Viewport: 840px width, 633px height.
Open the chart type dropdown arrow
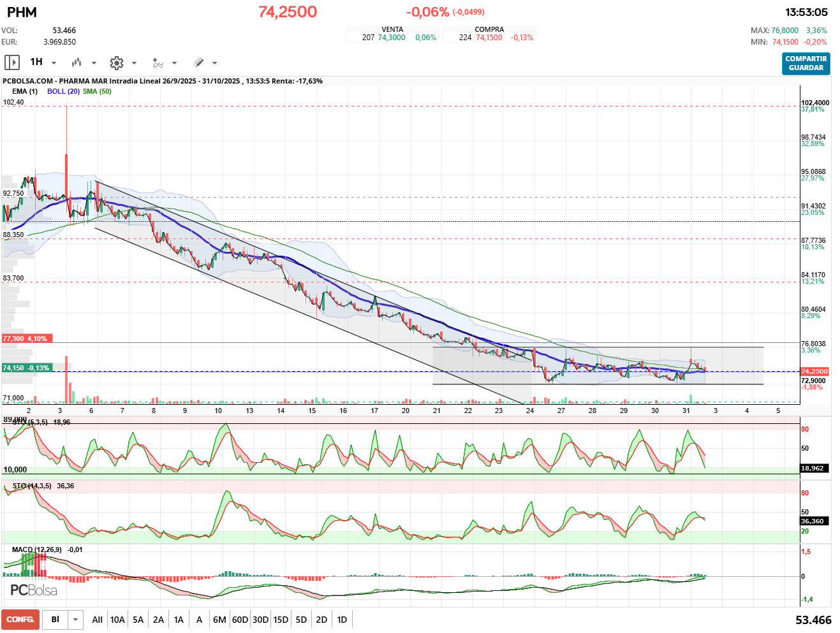pyautogui.click(x=94, y=63)
